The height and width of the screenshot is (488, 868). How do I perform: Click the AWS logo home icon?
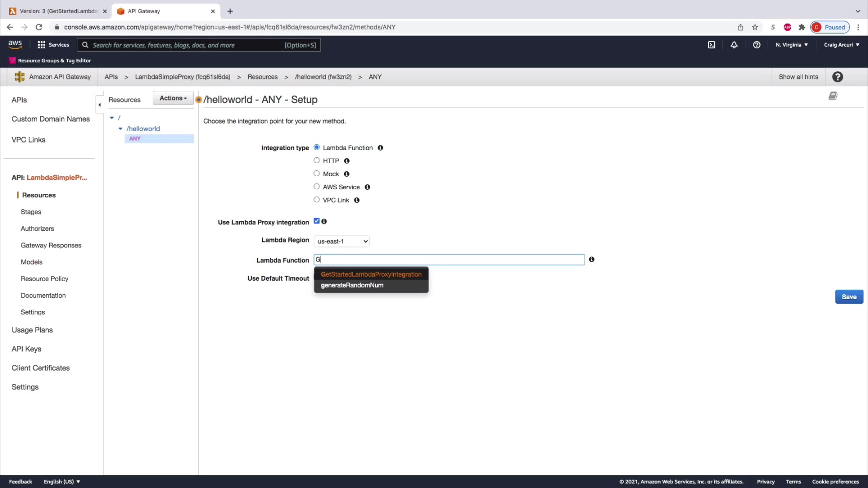click(15, 45)
